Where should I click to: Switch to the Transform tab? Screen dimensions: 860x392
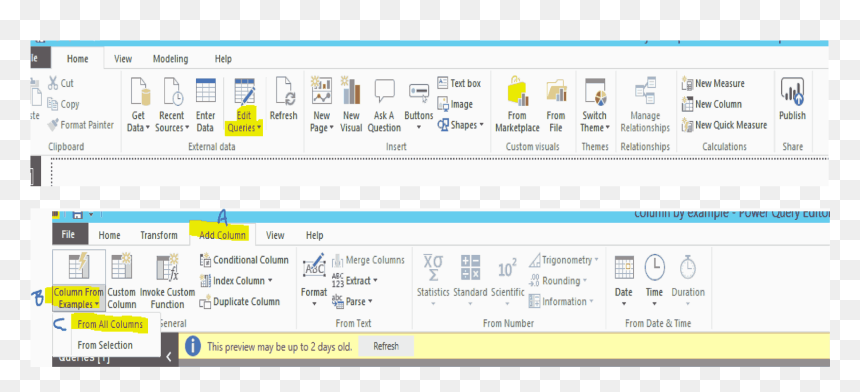(x=159, y=235)
